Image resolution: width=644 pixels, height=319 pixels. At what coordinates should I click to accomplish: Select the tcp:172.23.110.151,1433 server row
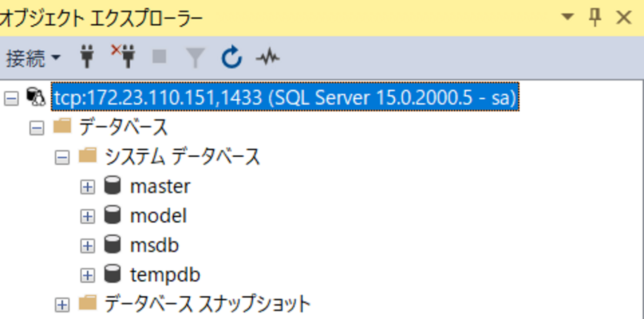(x=285, y=98)
